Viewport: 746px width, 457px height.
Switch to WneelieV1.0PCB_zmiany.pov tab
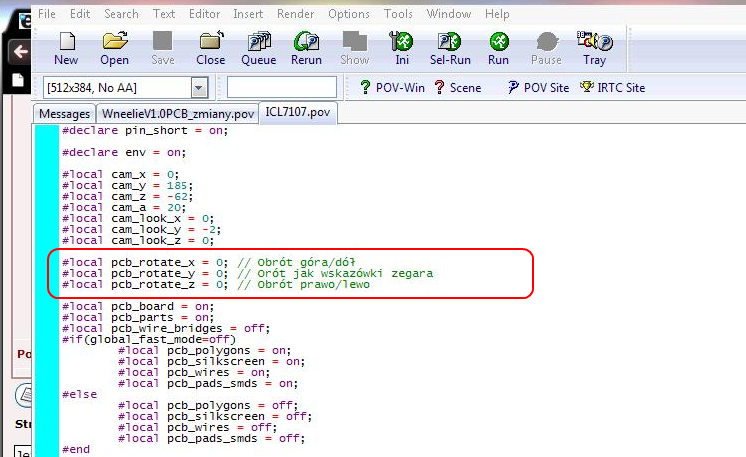point(177,114)
